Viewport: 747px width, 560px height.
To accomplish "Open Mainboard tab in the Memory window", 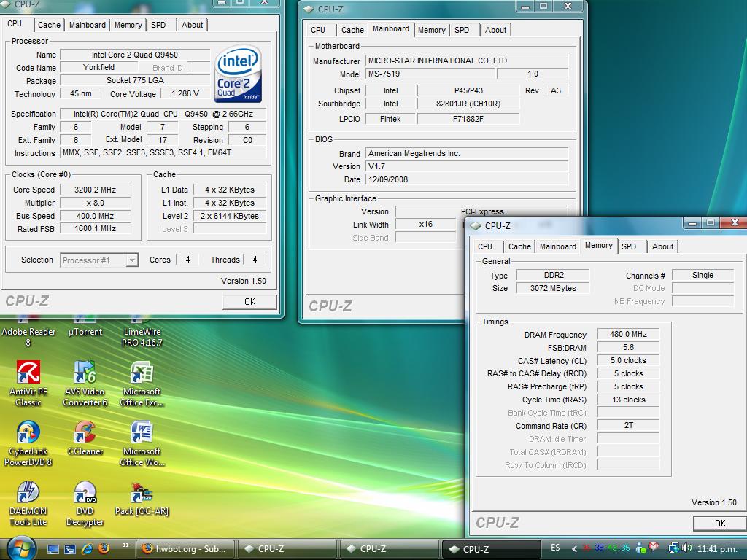I will (558, 246).
